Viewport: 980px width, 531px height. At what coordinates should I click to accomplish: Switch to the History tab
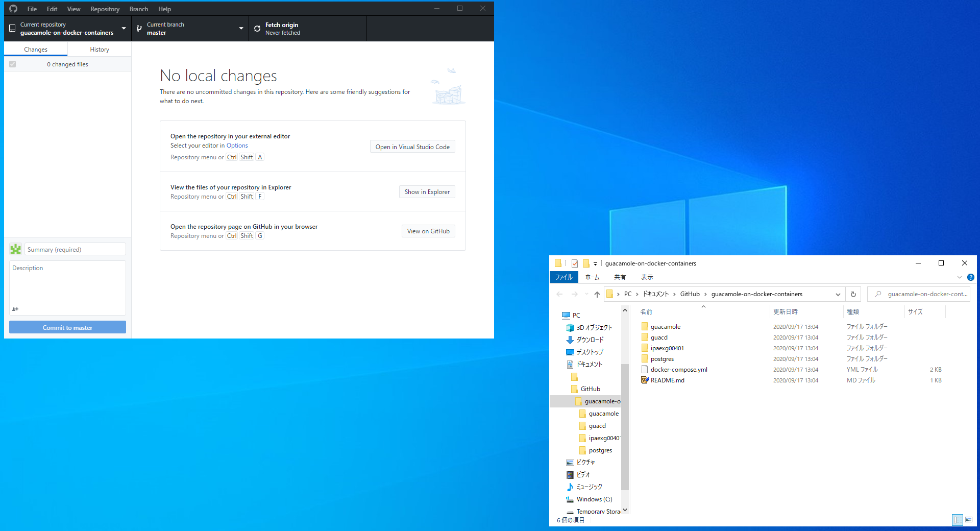coord(100,50)
